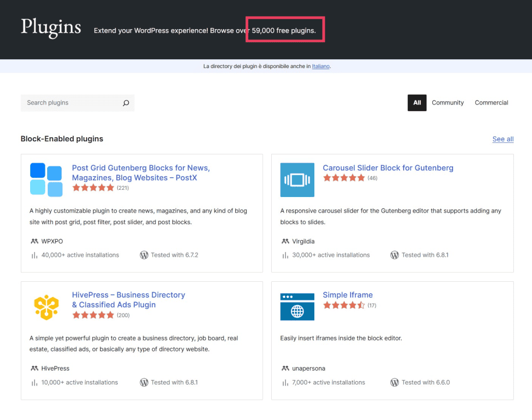Viewport: 532px width, 420px height.
Task: Click 40,000+ active installations text
Action: (x=80, y=255)
